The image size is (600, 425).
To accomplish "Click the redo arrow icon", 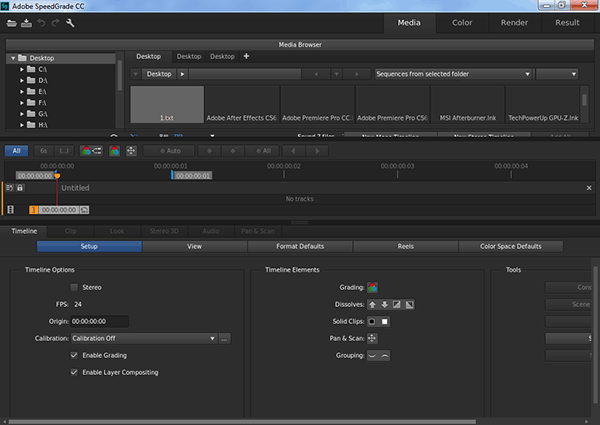I will 55,23.
